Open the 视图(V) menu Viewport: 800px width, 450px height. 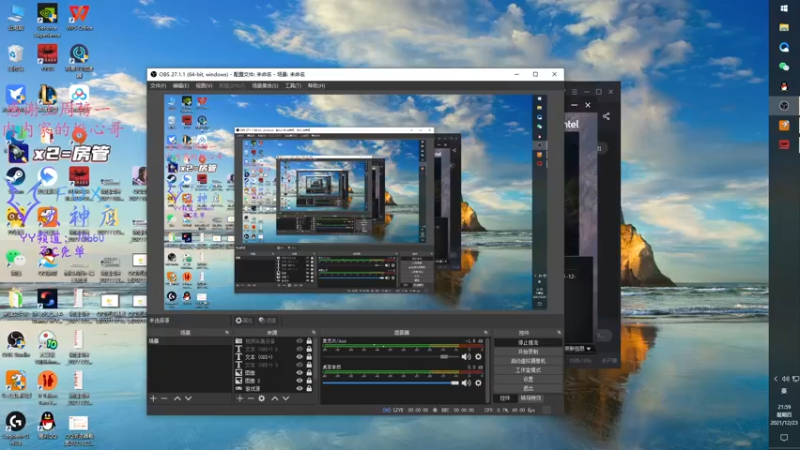[x=204, y=86]
